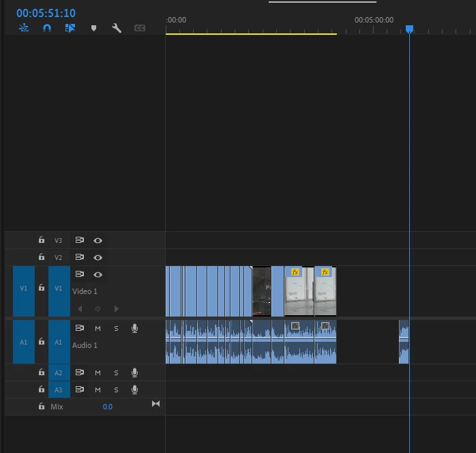476x453 pixels.
Task: Select dark thumbnail video clip on V1
Action: (x=262, y=291)
